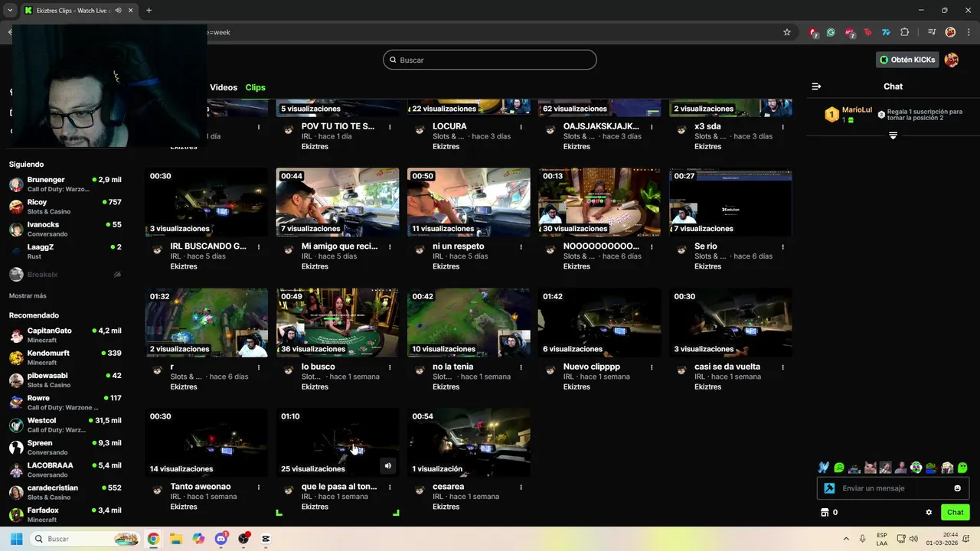Open Chrome three-dot menu
Viewport: 980px width, 551px height.
[969, 32]
